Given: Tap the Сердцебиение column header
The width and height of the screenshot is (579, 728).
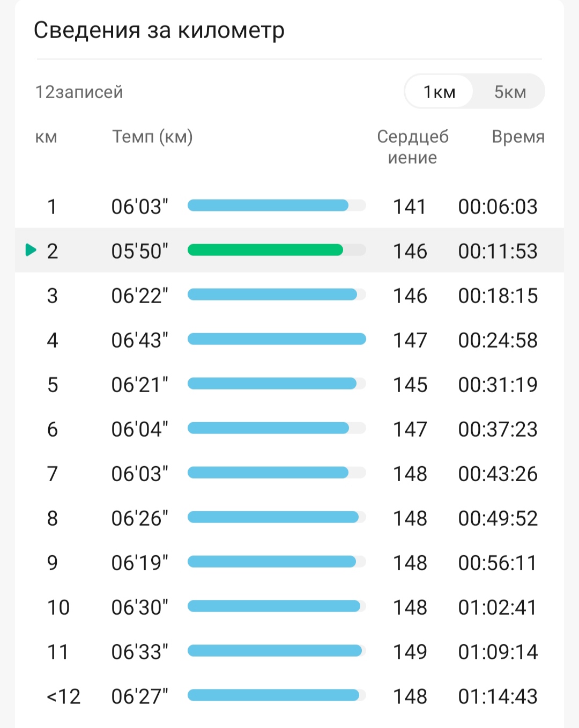Looking at the screenshot, I should [x=412, y=146].
